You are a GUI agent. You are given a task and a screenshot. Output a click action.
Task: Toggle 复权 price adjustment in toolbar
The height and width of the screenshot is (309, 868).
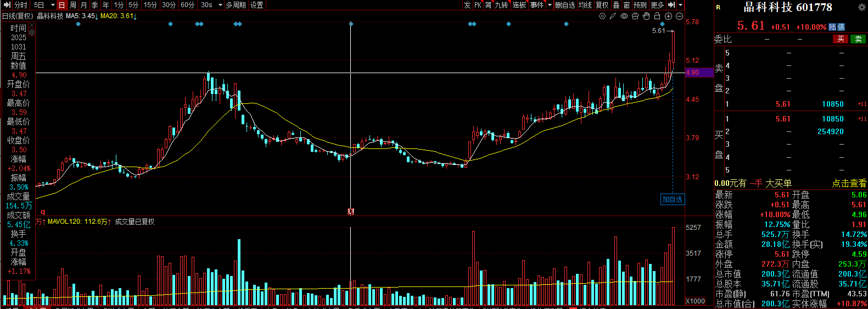click(x=602, y=5)
